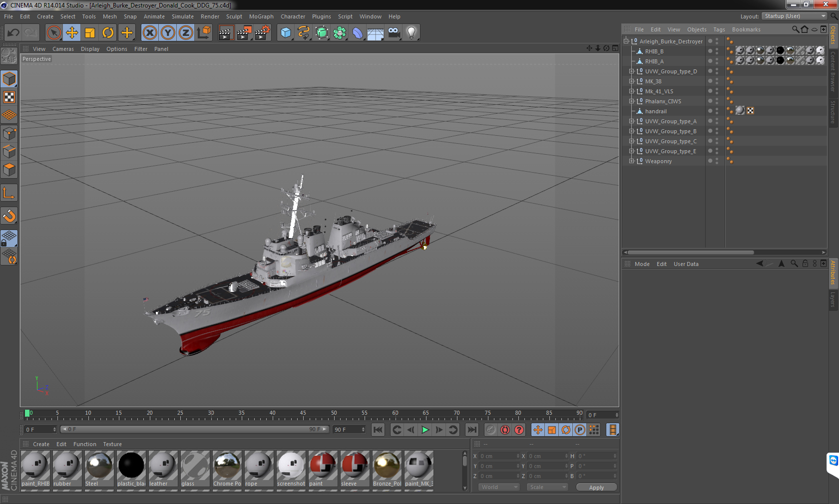
Task: Expand the UVW_Group_type_D object
Action: [x=631, y=71]
